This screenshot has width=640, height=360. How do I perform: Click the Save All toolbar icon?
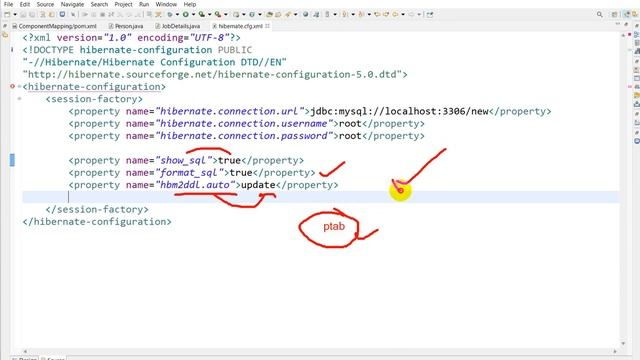[31, 14]
